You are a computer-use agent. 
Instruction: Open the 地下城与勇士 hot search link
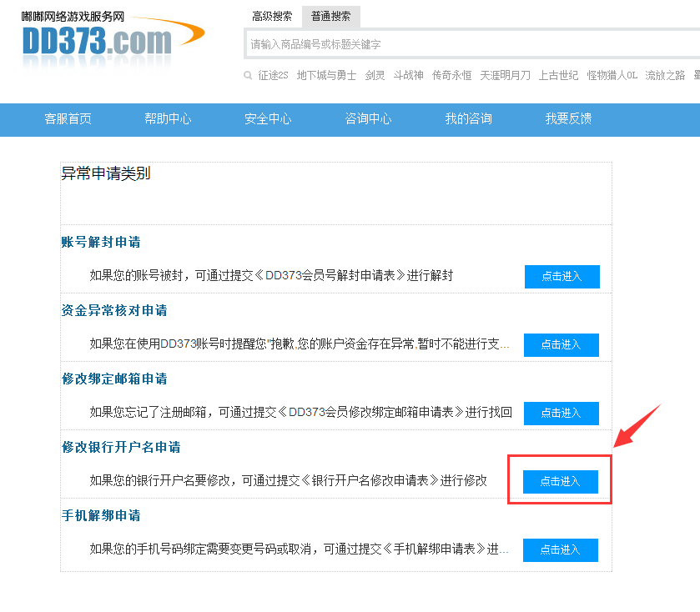coord(326,75)
